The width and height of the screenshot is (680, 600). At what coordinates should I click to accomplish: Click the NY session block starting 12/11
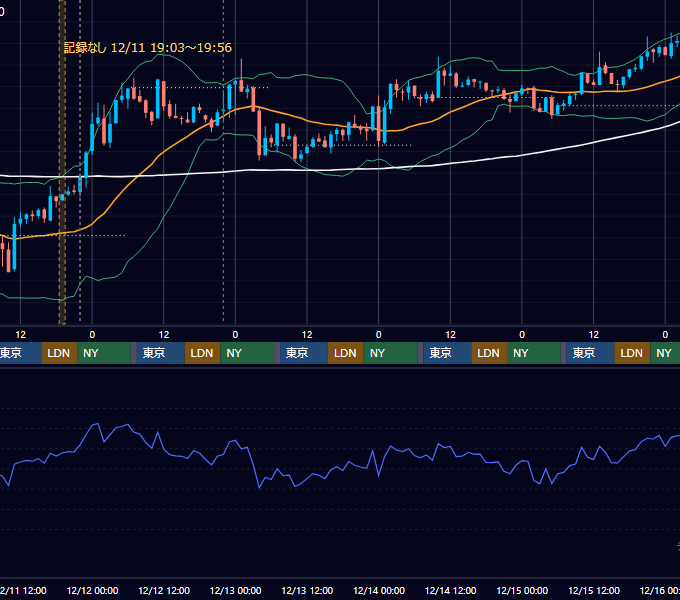(104, 353)
